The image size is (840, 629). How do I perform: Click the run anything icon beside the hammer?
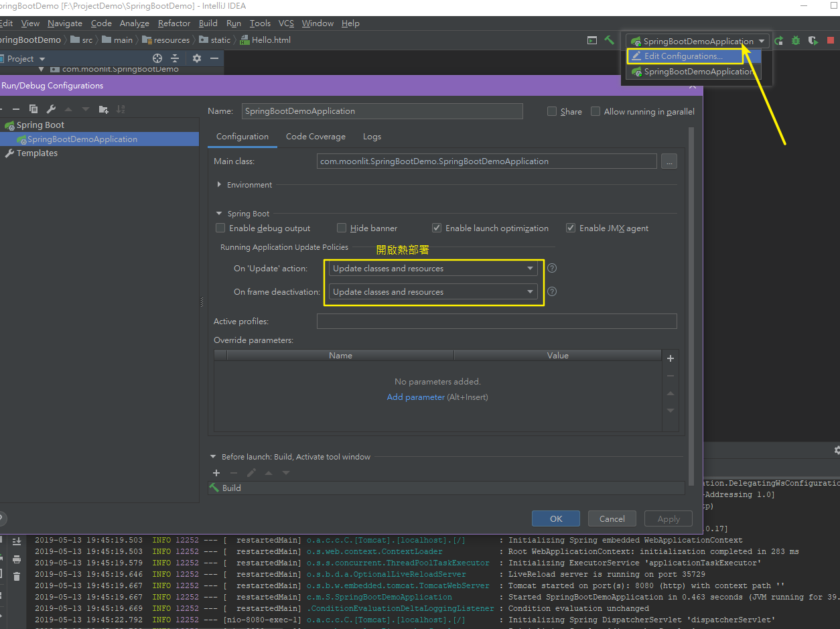592,40
